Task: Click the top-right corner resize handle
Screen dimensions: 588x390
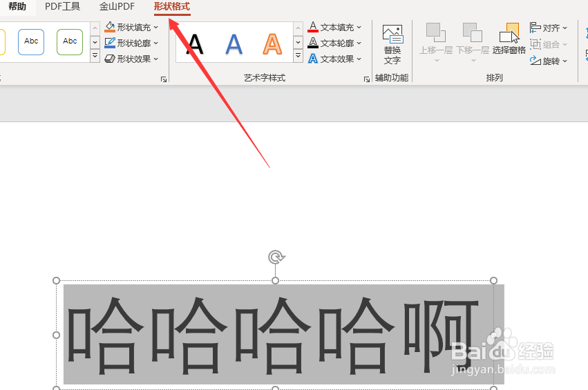Action: [x=493, y=281]
